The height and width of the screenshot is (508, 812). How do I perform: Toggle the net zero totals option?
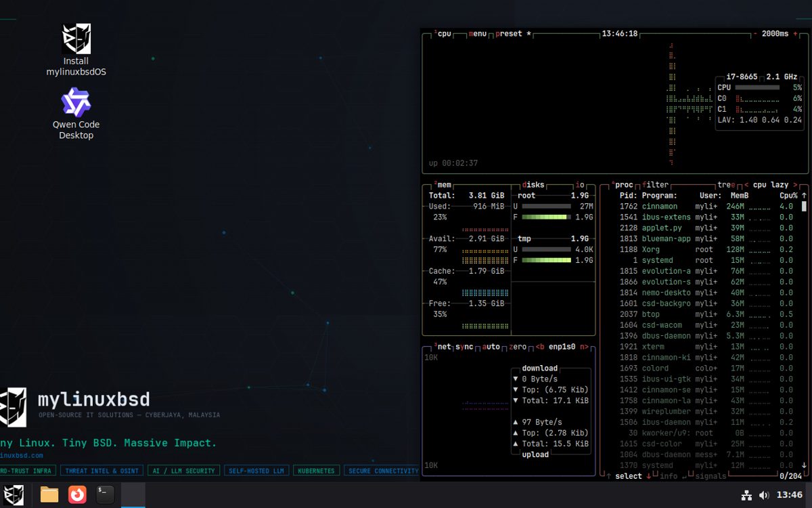point(518,347)
